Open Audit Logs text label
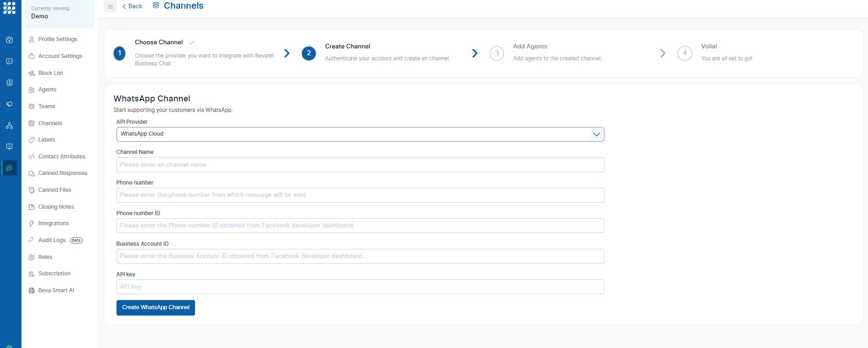 pos(52,240)
